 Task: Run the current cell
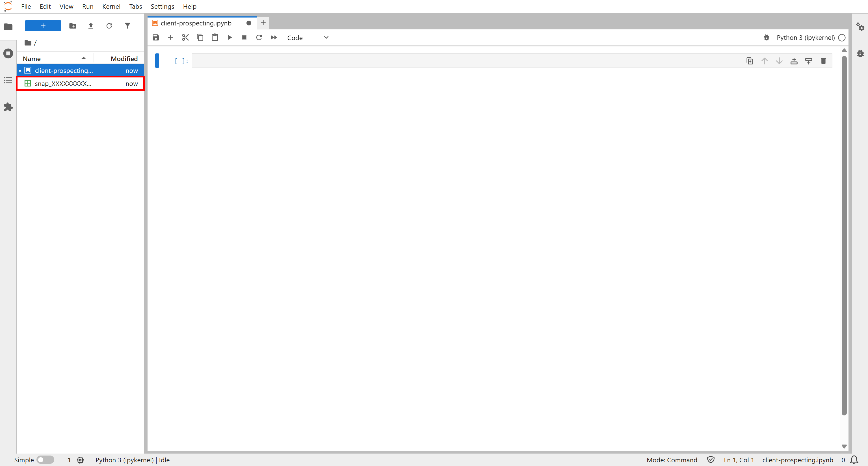230,37
